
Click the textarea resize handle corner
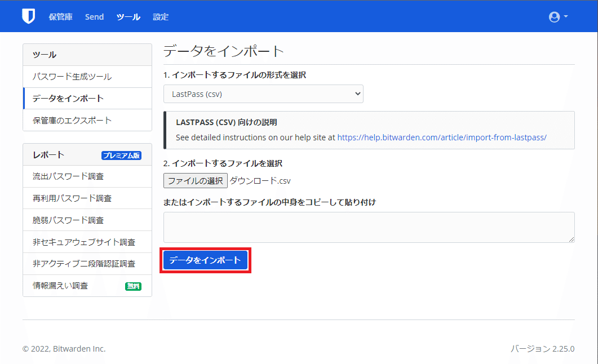572,239
